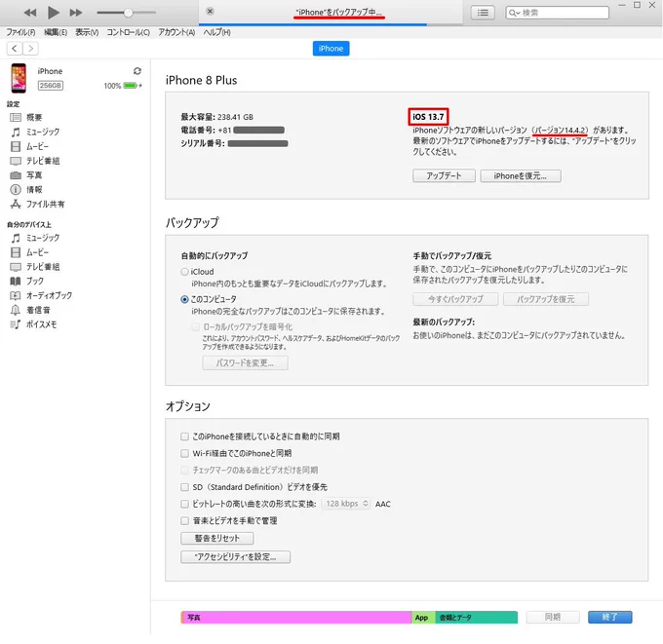
Task: Click the sync refresh icon beside iPhone
Action: point(137,71)
